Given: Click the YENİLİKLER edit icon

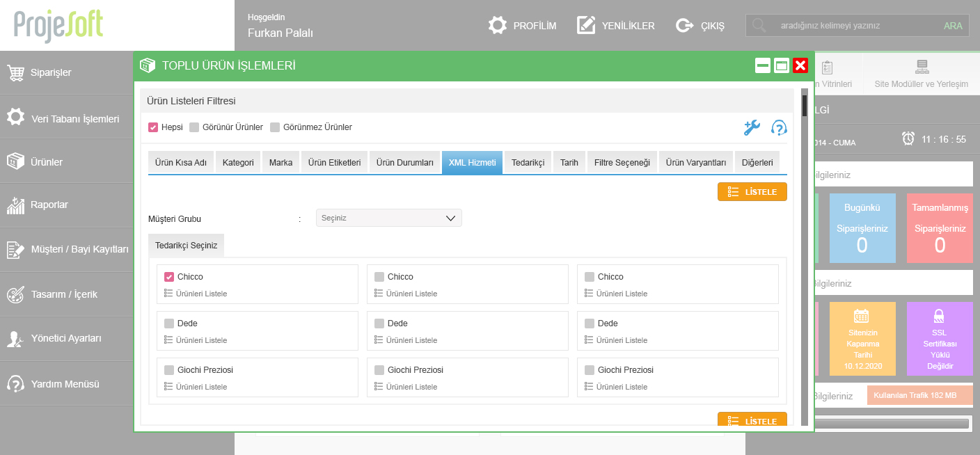Looking at the screenshot, I should (x=586, y=26).
